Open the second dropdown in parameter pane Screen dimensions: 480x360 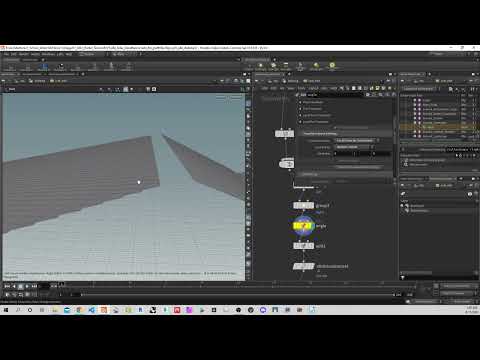[355, 147]
